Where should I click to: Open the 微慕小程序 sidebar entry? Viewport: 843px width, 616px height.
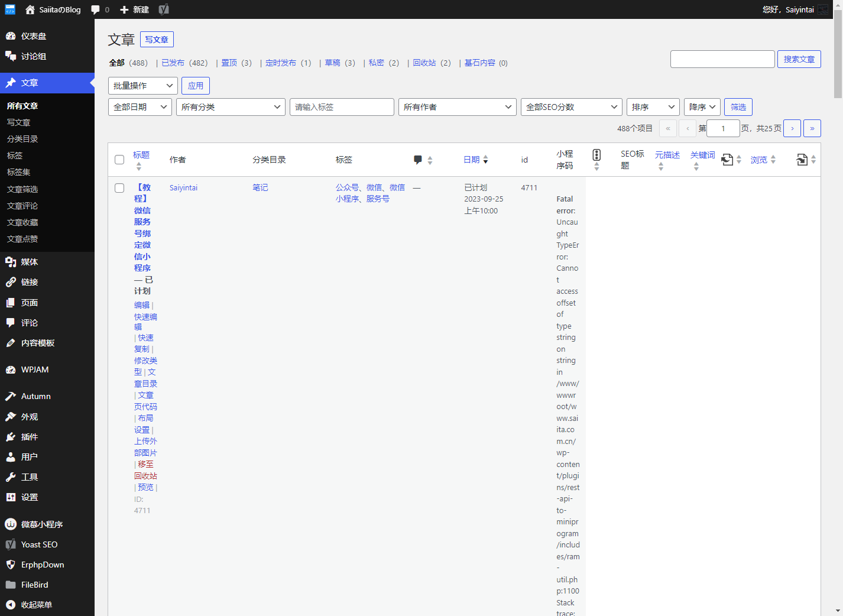[40, 524]
